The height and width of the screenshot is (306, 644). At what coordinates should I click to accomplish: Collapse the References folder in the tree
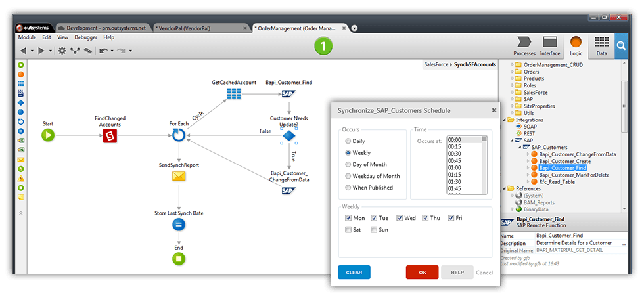(505, 188)
